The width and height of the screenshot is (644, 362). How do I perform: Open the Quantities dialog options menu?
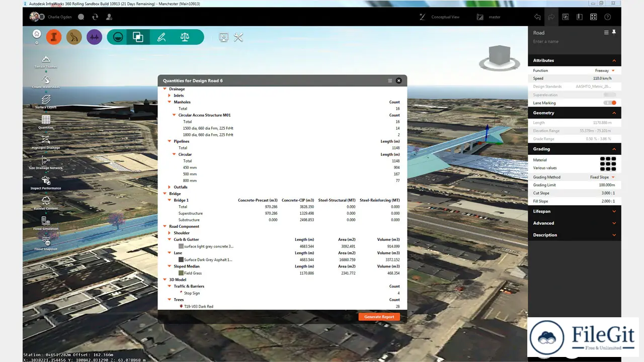[x=390, y=80]
